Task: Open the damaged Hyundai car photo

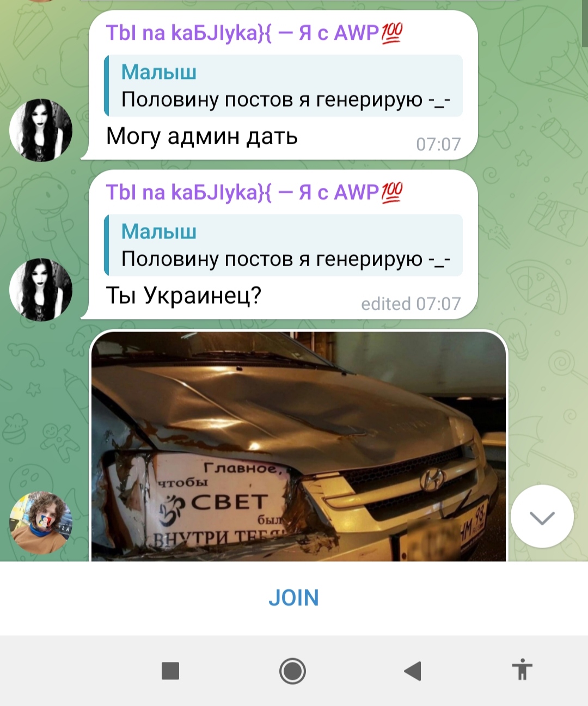Action: click(298, 446)
